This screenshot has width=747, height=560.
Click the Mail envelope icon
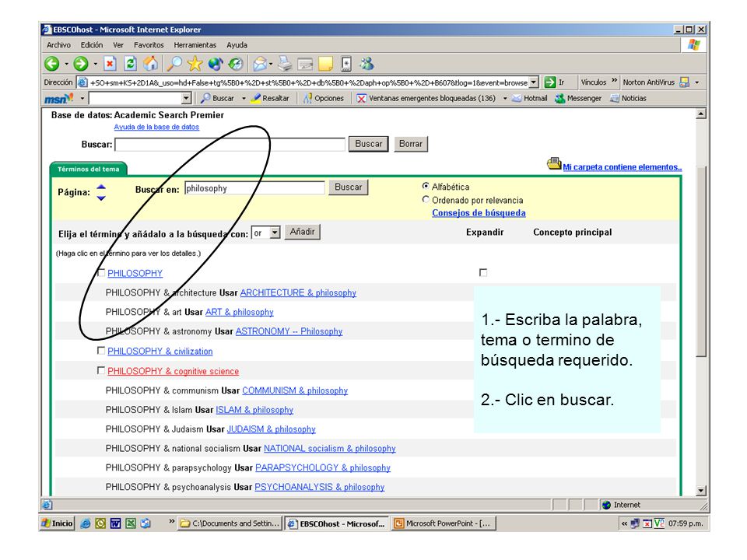(x=260, y=63)
